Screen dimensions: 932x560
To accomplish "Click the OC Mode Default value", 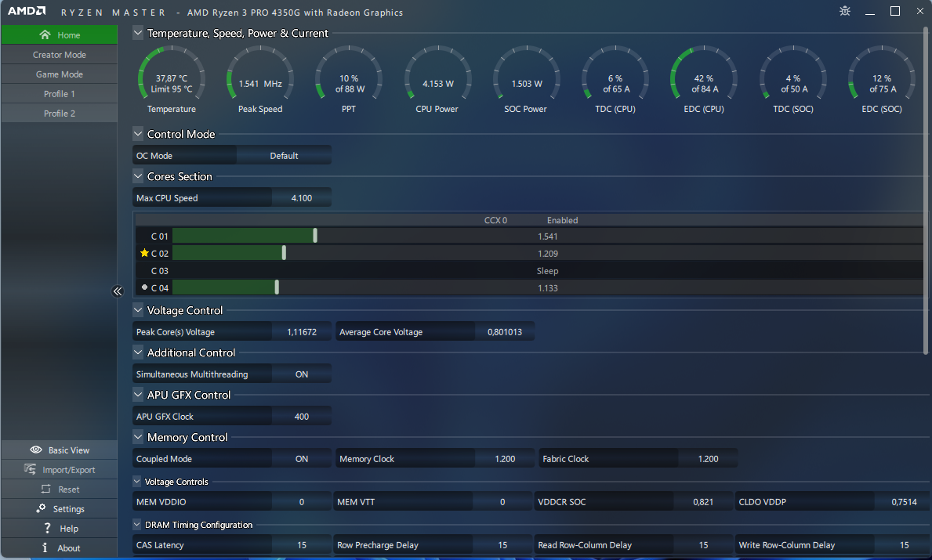I will tap(284, 156).
